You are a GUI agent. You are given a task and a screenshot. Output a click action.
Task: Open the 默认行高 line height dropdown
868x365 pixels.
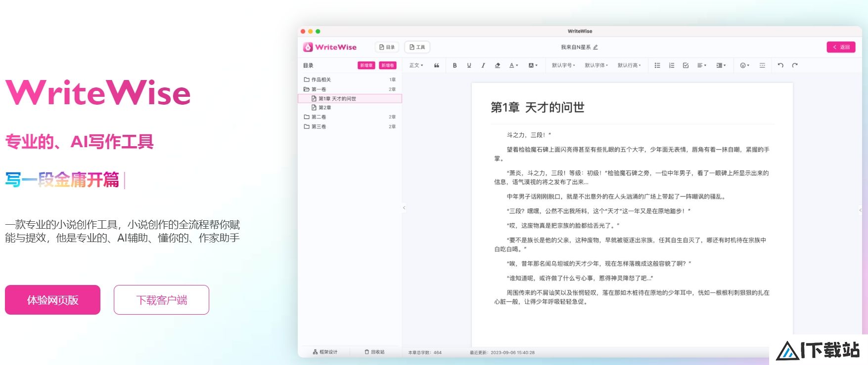click(629, 65)
